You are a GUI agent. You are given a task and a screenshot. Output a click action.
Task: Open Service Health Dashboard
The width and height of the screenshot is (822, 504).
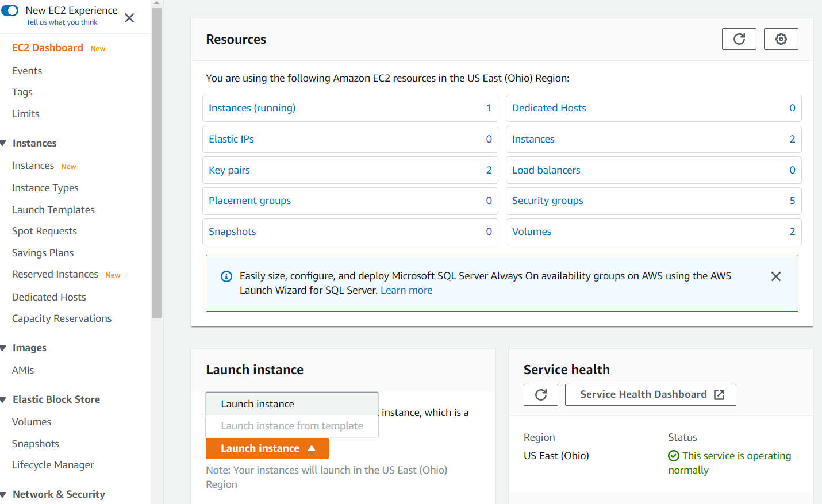(650, 395)
